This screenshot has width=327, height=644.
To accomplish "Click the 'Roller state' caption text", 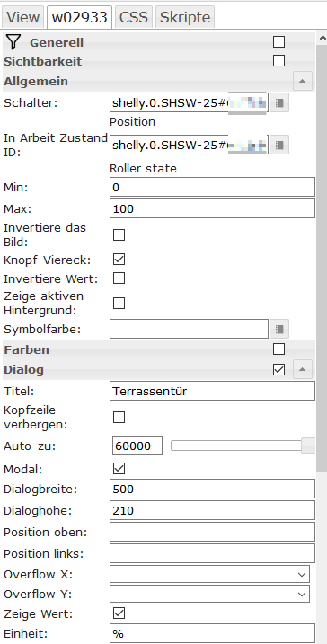I will pos(144,168).
